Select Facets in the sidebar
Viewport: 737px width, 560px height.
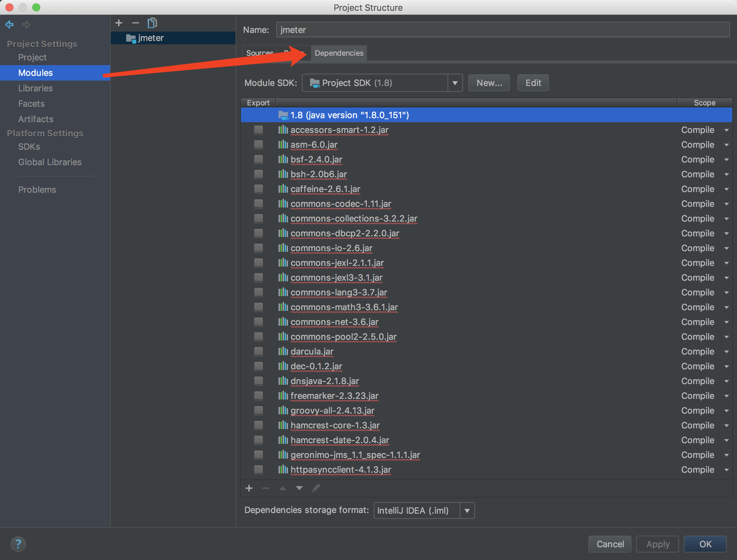point(31,104)
